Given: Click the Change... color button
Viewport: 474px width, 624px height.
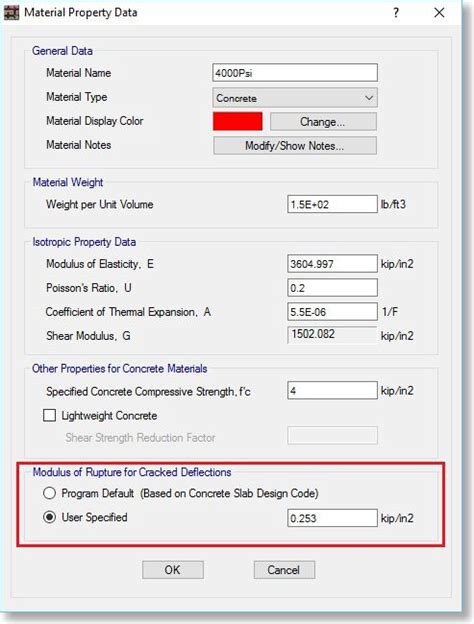Looking at the screenshot, I should pos(323,121).
